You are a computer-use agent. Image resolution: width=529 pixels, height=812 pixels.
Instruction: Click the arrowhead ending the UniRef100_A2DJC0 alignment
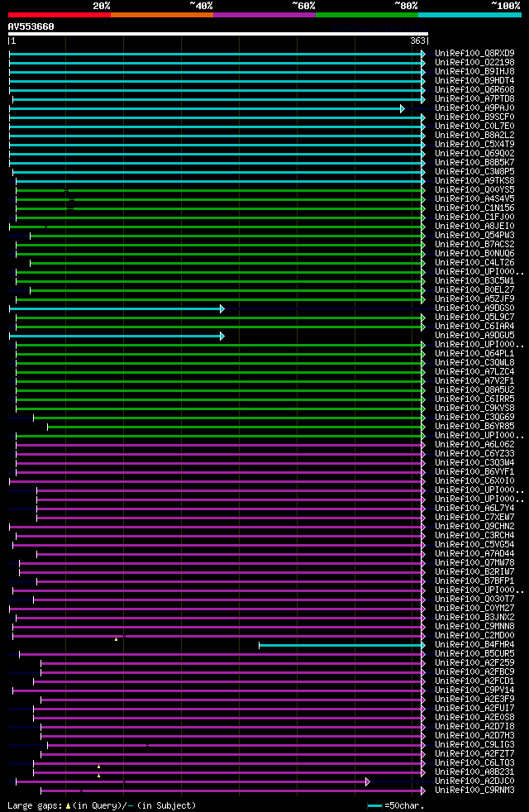[x=368, y=782]
